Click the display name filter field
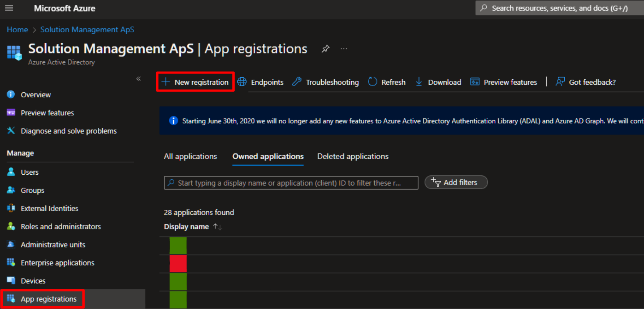 291,183
